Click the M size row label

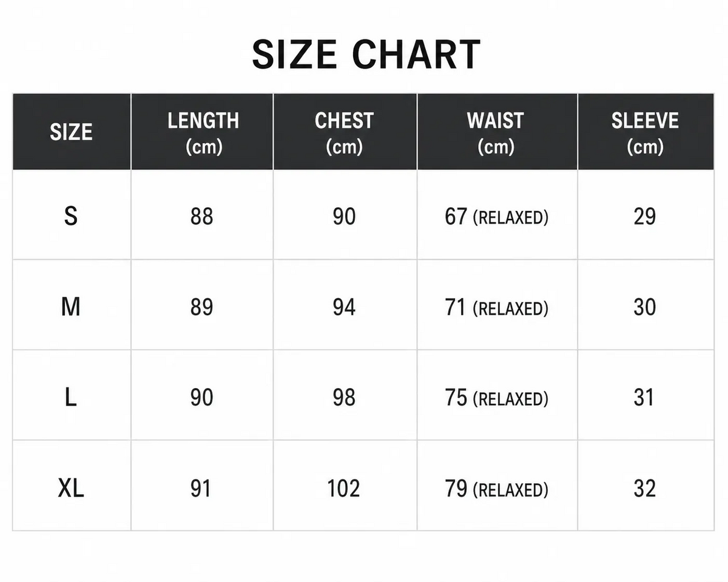pos(71,307)
